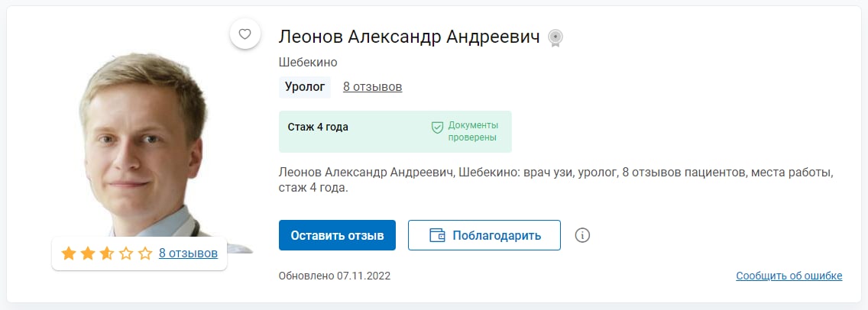Click the green shield verification icon

coord(438,128)
